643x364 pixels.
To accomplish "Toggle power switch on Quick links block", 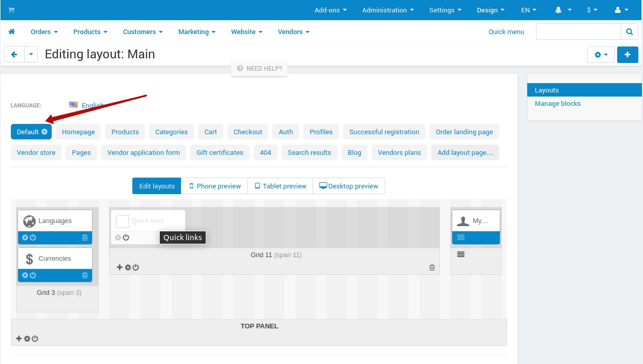I will coord(126,238).
